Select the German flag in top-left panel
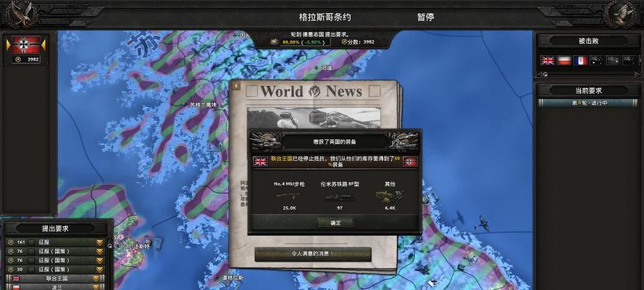 click(26, 45)
